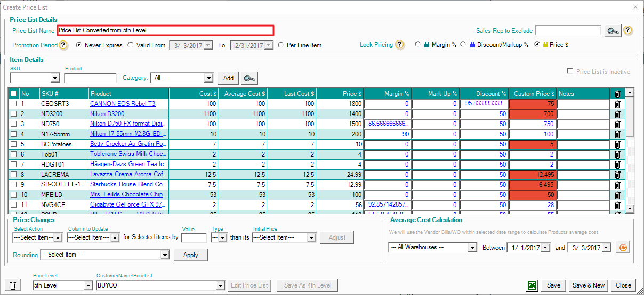Click the trash icon beside Price Level
The width and height of the screenshot is (644, 295).
coord(13,285)
